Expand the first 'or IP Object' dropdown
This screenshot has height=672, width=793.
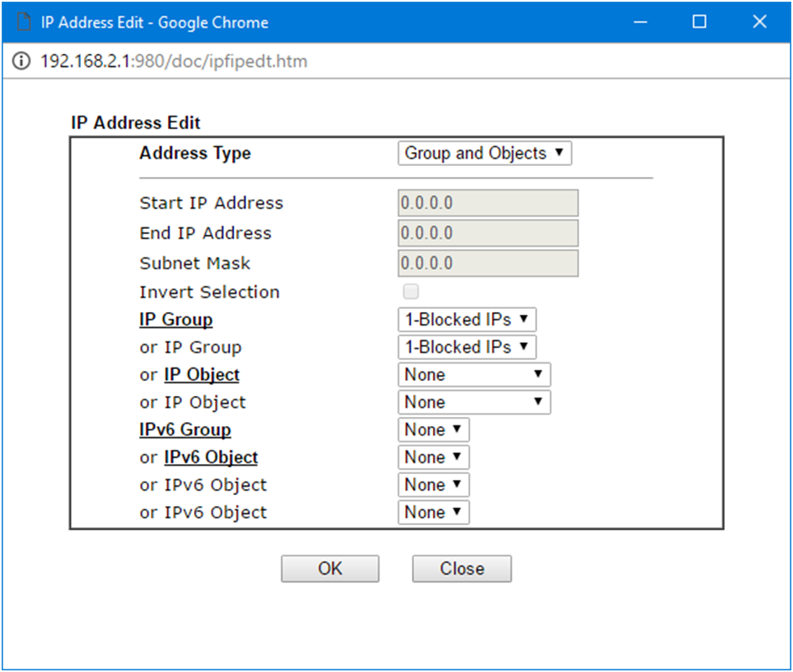tap(474, 375)
